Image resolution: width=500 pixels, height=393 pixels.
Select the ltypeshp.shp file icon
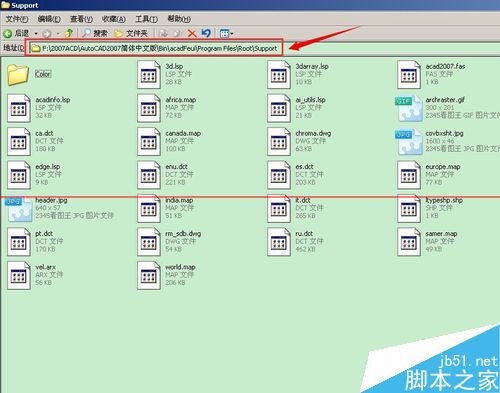coord(409,209)
